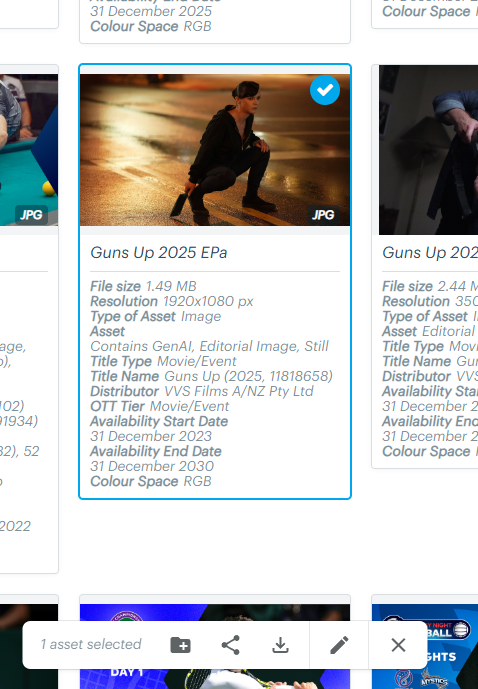Click the '1 asset selected' label

91,645
